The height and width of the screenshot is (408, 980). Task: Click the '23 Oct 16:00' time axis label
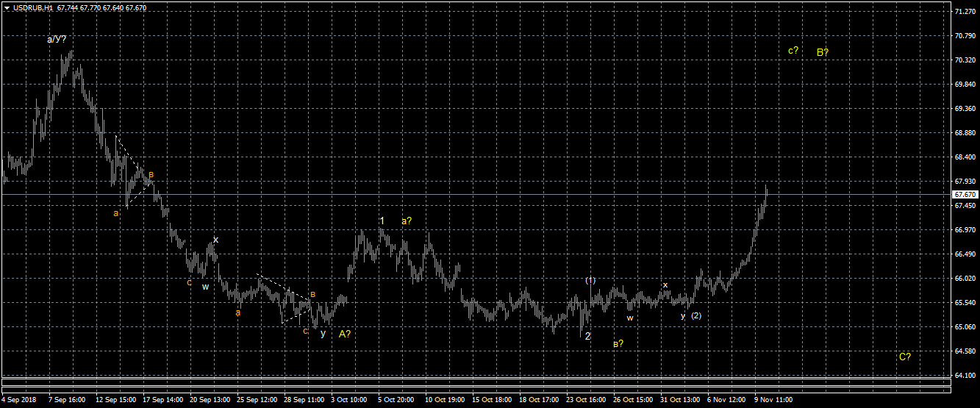click(587, 400)
